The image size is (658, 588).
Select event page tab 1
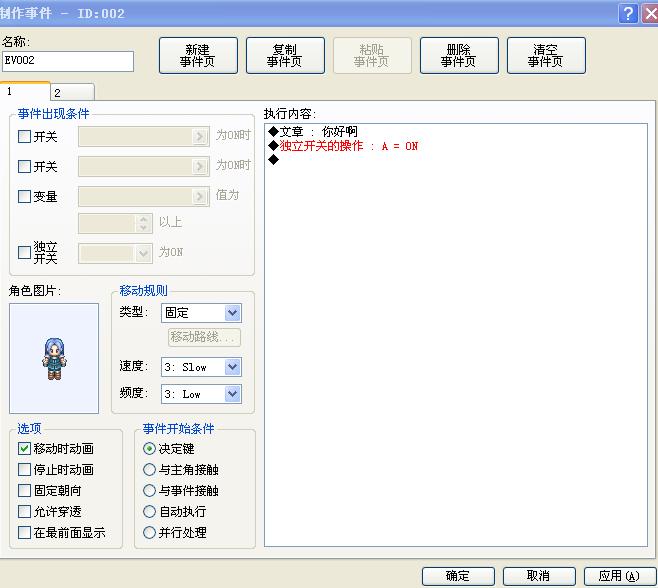[x=25, y=91]
